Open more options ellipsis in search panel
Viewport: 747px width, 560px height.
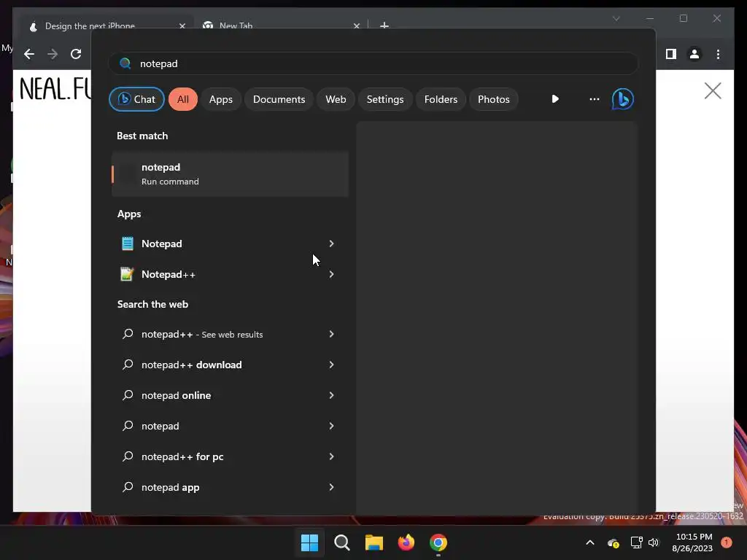tap(594, 99)
